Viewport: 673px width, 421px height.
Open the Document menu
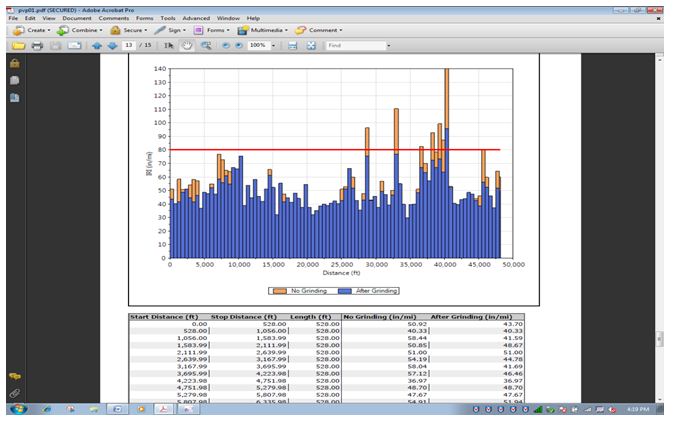tap(77, 18)
